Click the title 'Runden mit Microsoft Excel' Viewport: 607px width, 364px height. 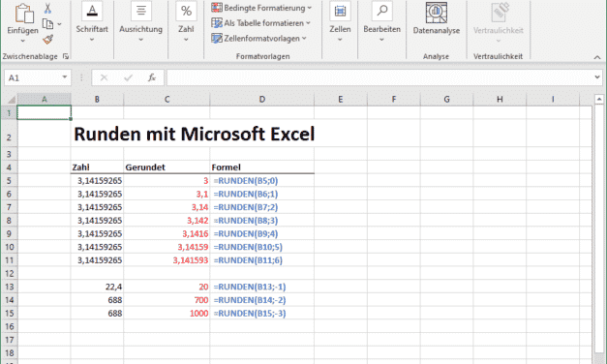tap(194, 134)
